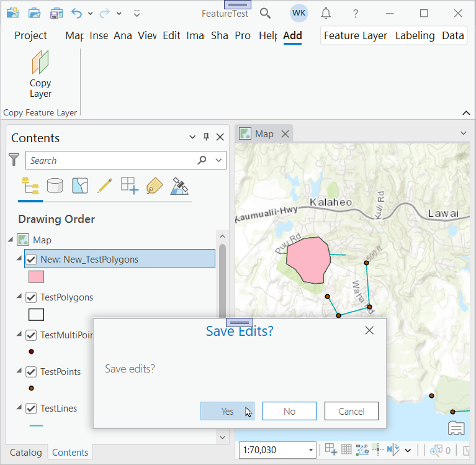The width and height of the screenshot is (476, 465).
Task: Select List By Drawing Order
Action: (30, 186)
